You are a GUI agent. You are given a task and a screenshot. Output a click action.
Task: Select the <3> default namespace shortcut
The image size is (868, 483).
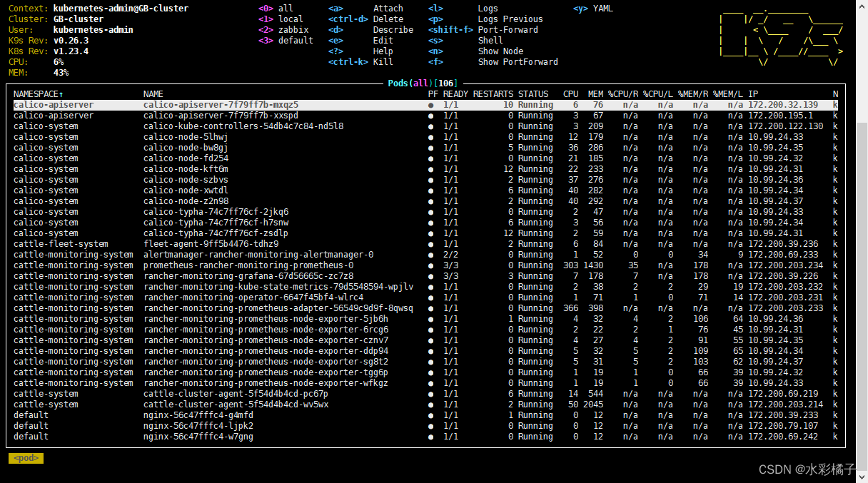[286, 41]
